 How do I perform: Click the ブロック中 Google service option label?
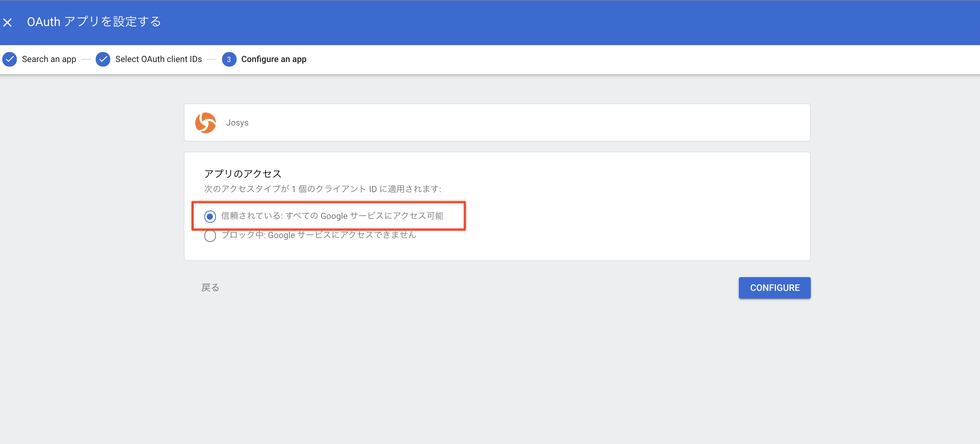[x=318, y=235]
